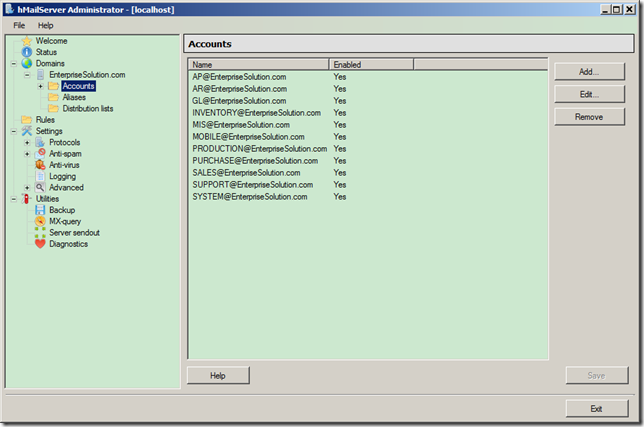Click the Advanced magnifier icon
This screenshot has width=644, height=427.
(40, 187)
